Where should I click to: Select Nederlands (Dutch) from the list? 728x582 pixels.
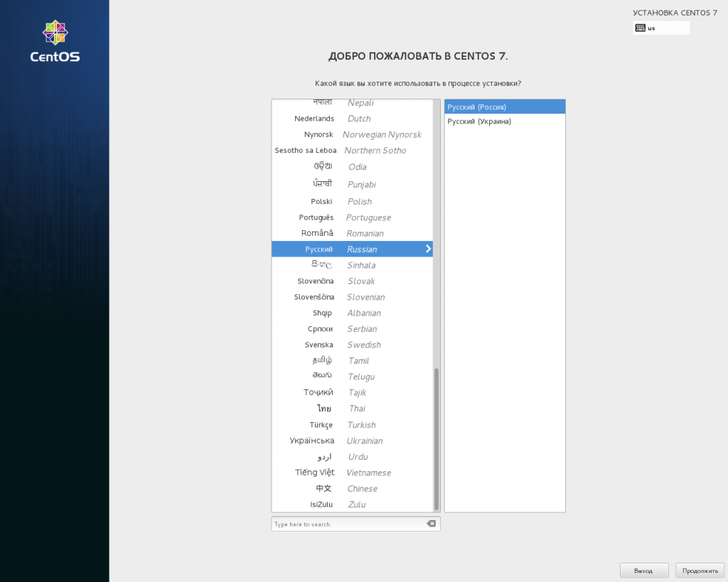point(352,119)
